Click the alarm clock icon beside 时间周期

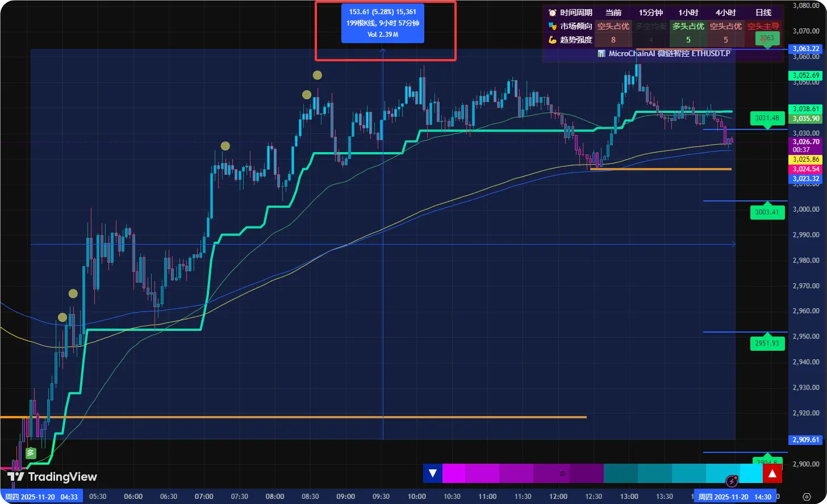click(552, 12)
